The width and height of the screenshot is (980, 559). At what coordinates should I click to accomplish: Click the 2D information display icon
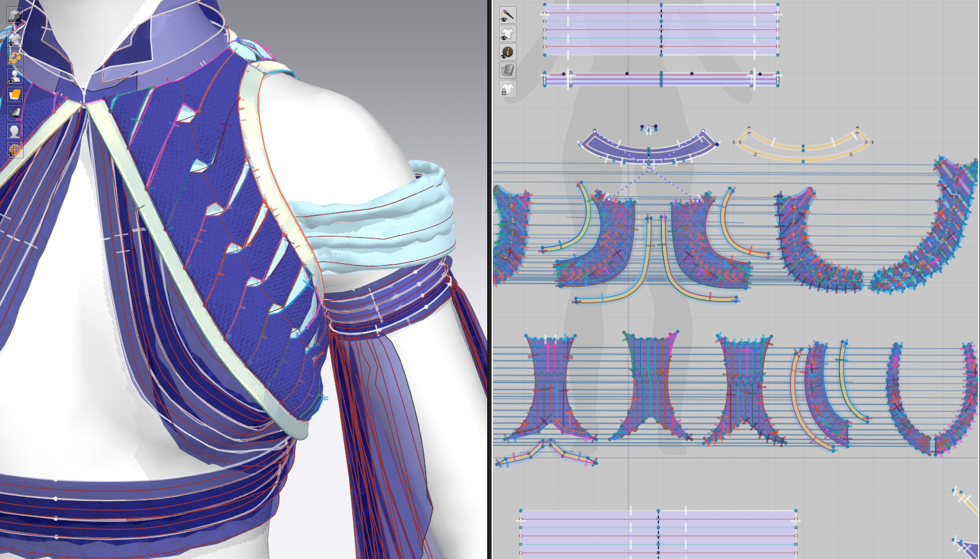point(507,52)
